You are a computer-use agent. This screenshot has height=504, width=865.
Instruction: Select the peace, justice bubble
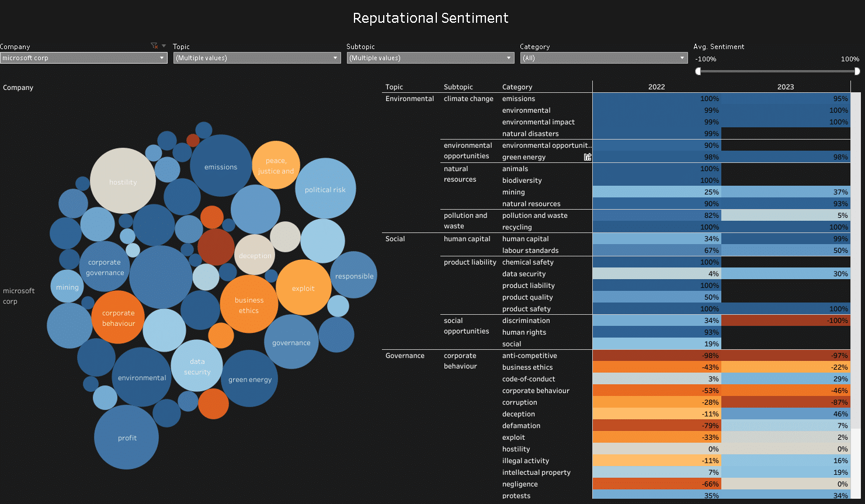(x=276, y=165)
